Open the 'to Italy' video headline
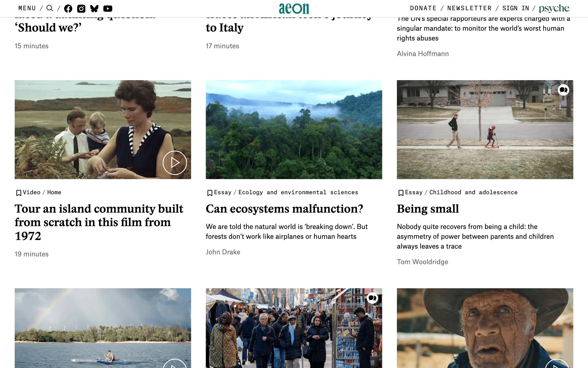The width and height of the screenshot is (588, 368). point(225,28)
